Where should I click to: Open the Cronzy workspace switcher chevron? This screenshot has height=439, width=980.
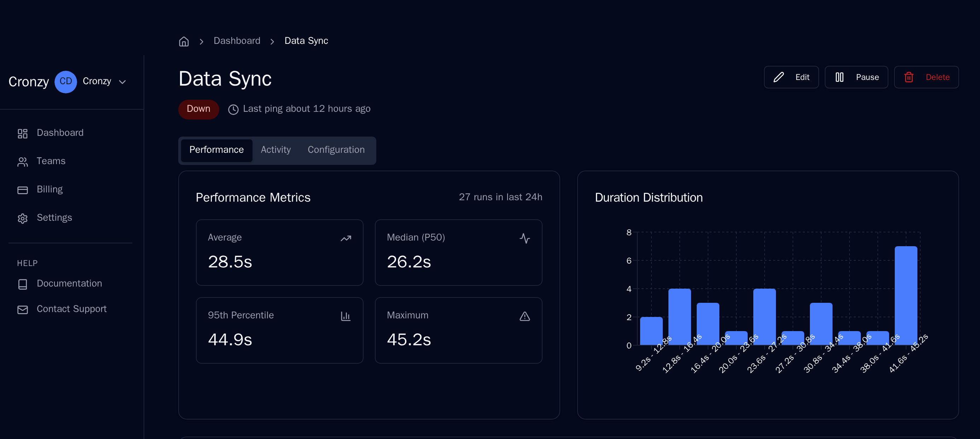tap(122, 82)
